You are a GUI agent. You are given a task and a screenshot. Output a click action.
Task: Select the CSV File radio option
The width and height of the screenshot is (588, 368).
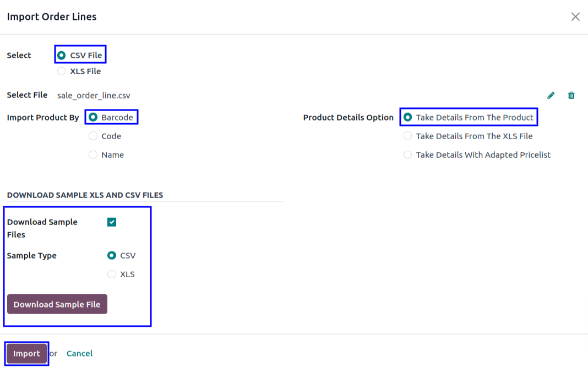point(62,55)
